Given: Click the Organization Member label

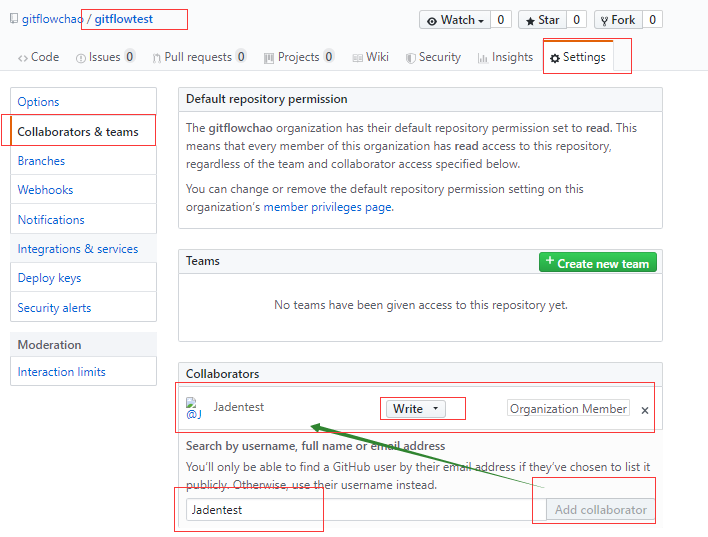Looking at the screenshot, I should coord(568,408).
